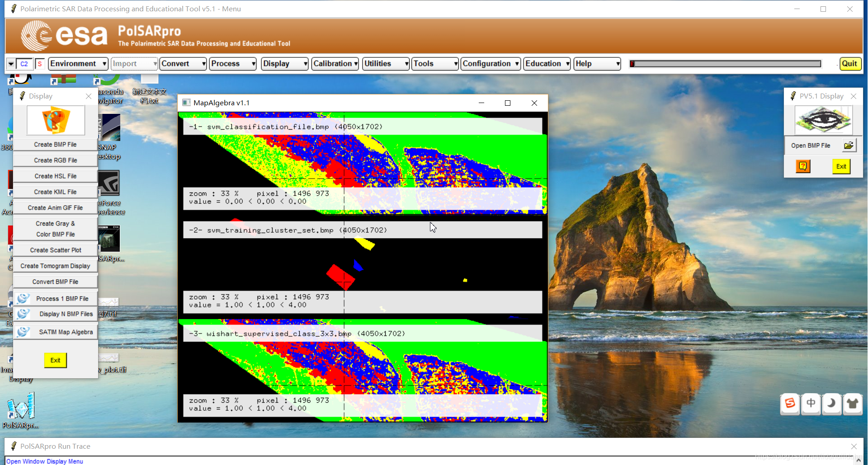The image size is (868, 465).
Task: Click svm_training_cluster_set.bmp image label
Action: [363, 230]
